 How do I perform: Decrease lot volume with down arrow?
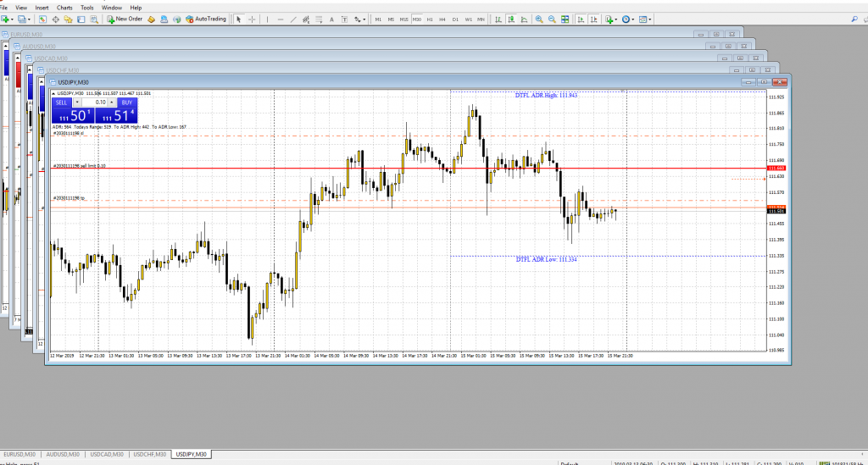click(77, 102)
